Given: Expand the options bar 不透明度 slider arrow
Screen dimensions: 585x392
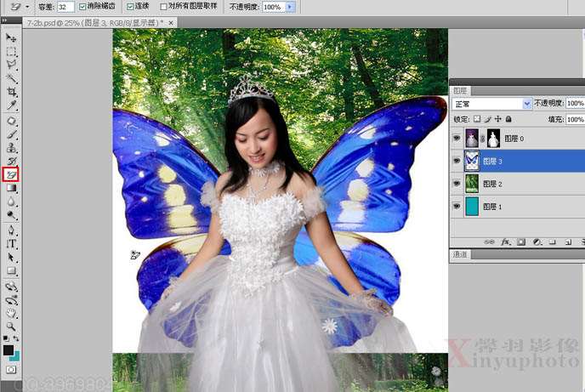Looking at the screenshot, I should click(291, 7).
